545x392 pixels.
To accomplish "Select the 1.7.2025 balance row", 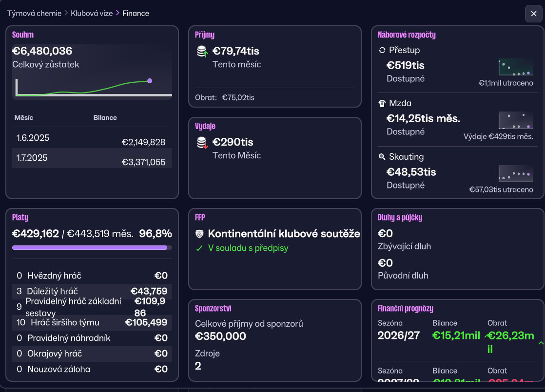I will [x=92, y=158].
